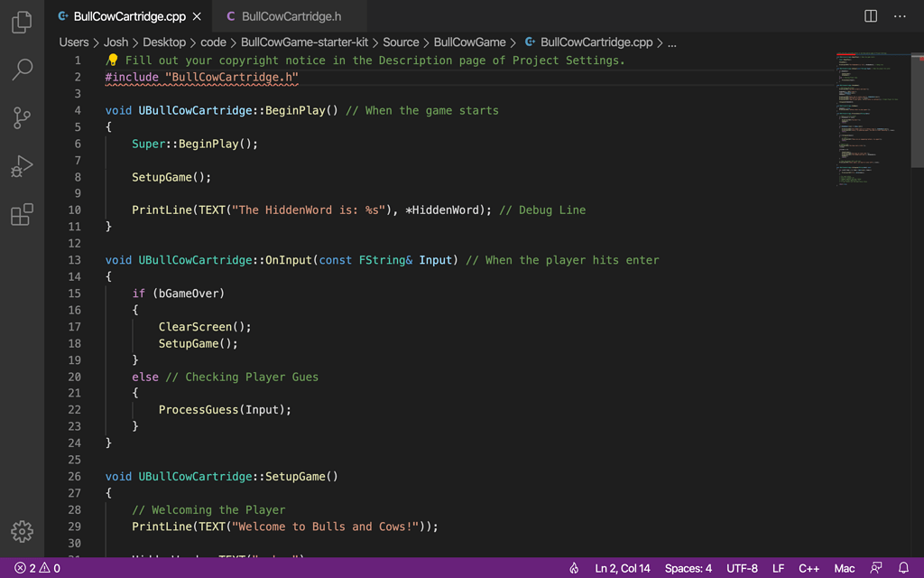Change indentation via Spaces: 4
Viewport: 924px width, 578px height.
tap(688, 569)
